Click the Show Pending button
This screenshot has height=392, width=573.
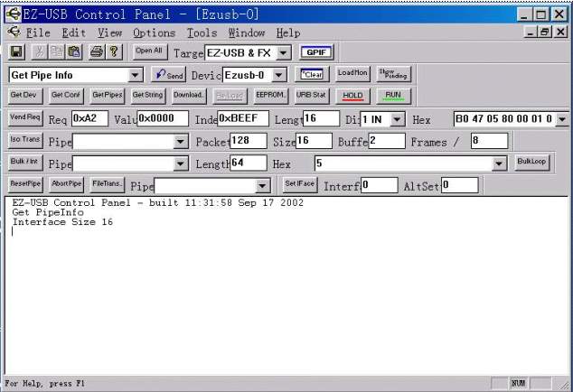393,74
